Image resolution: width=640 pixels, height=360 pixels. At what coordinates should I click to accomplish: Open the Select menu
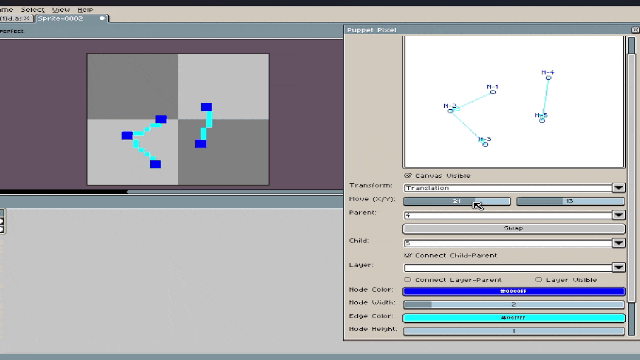click(32, 9)
